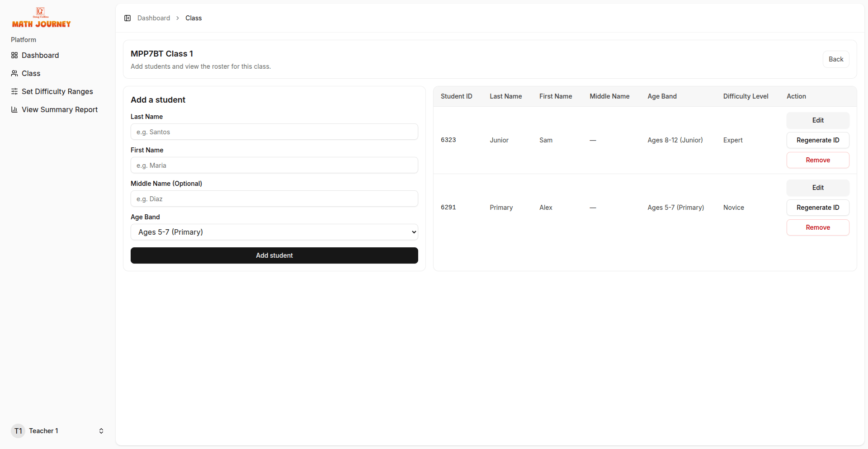Image resolution: width=868 pixels, height=449 pixels.
Task: Focus the First Name input field
Action: point(274,165)
